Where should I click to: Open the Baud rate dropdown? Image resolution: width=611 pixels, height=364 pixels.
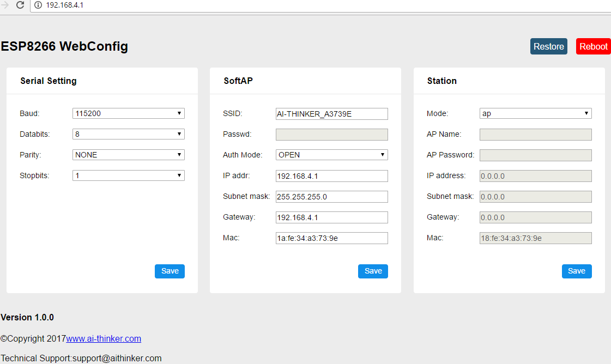[x=129, y=113]
